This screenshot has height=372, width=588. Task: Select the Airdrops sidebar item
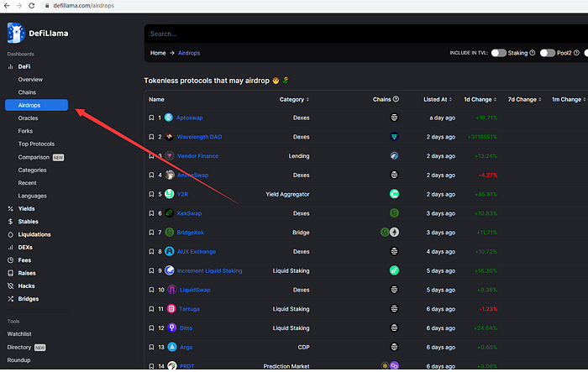point(36,105)
